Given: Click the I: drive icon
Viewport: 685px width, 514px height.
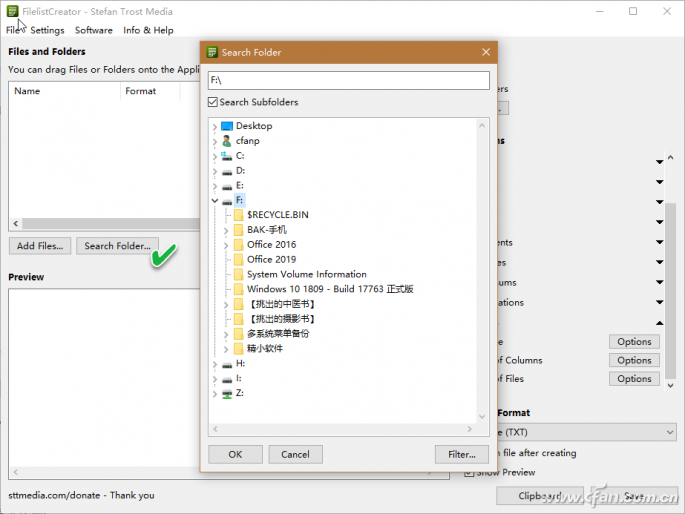Looking at the screenshot, I should 227,379.
